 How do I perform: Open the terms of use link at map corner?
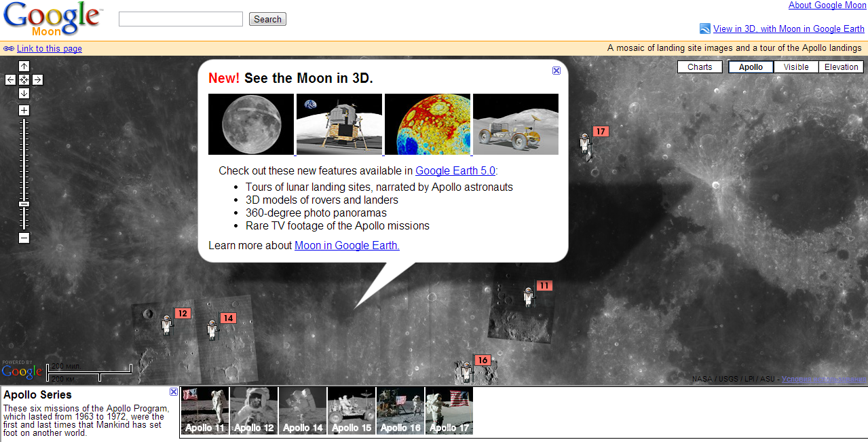pos(823,379)
